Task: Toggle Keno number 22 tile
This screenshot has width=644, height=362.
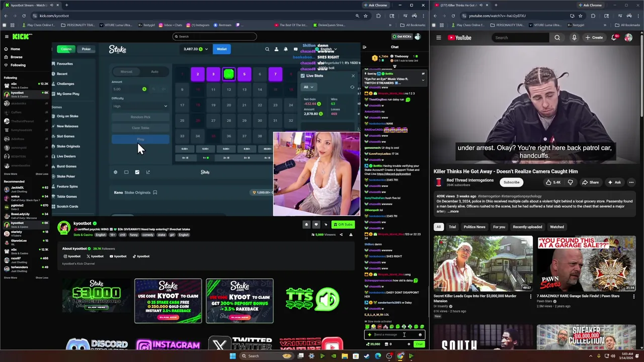Action: pyautogui.click(x=260, y=105)
